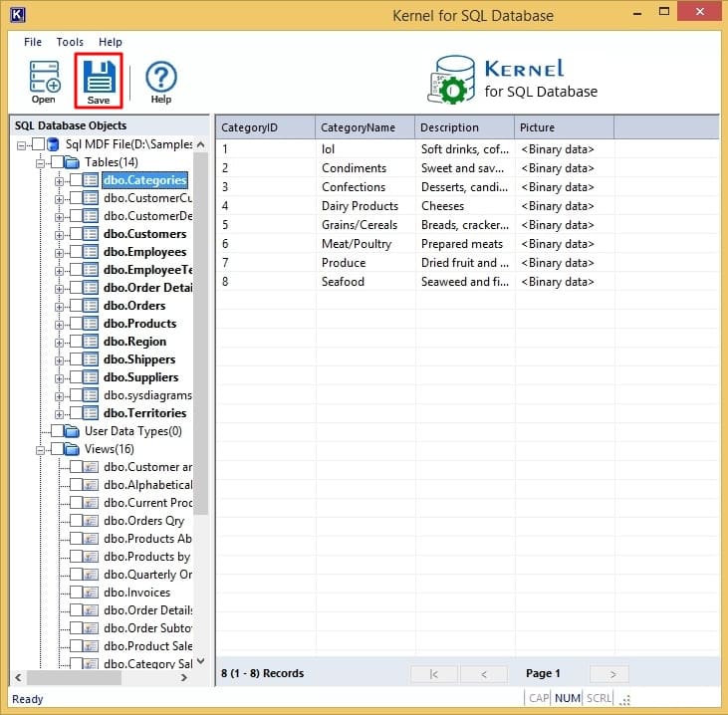
Task: Go to the first page button
Action: coord(434,674)
